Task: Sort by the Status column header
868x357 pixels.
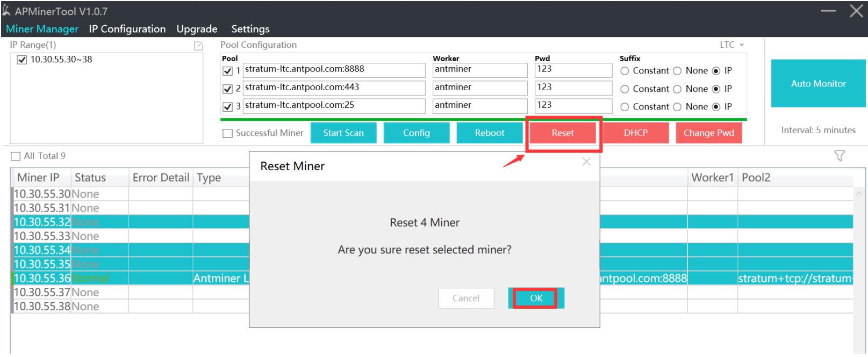Action: coord(99,178)
